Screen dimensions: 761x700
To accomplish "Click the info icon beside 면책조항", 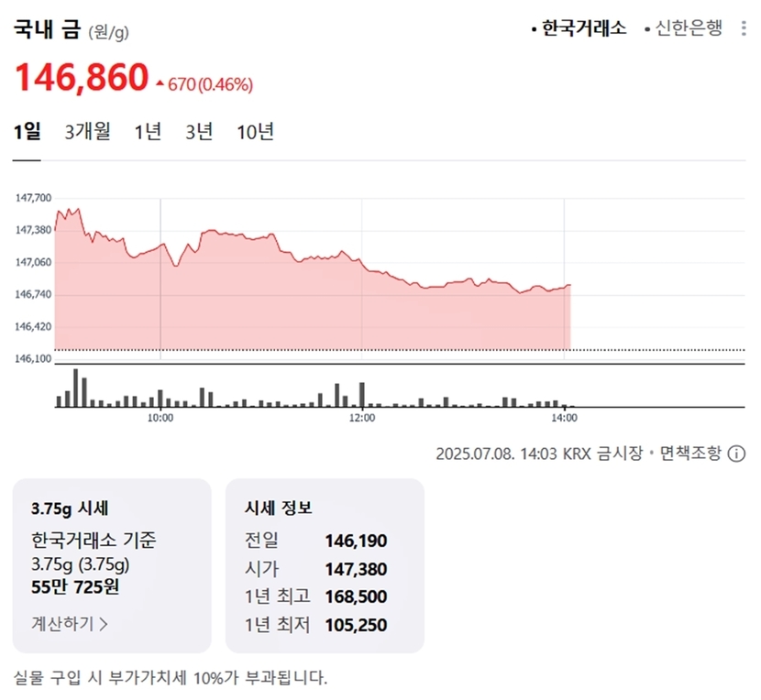I will (x=735, y=454).
